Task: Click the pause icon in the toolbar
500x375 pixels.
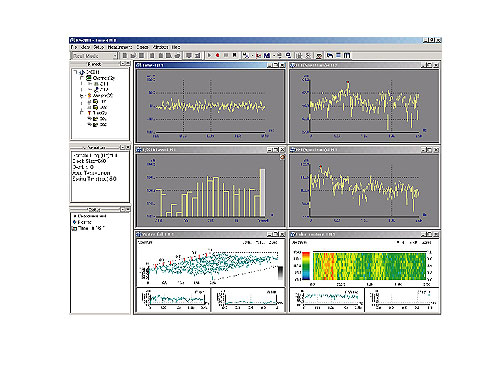Action: 226,55
